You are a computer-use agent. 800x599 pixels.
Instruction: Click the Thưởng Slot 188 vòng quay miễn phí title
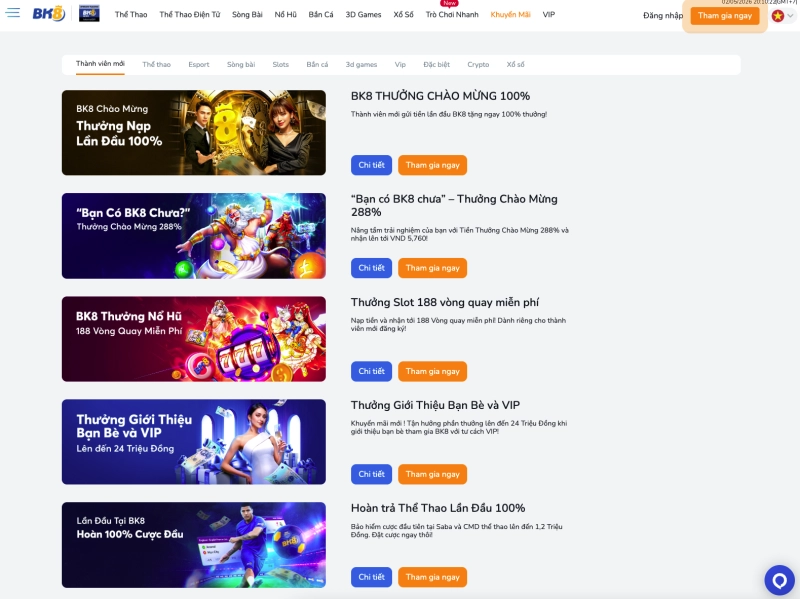445,302
